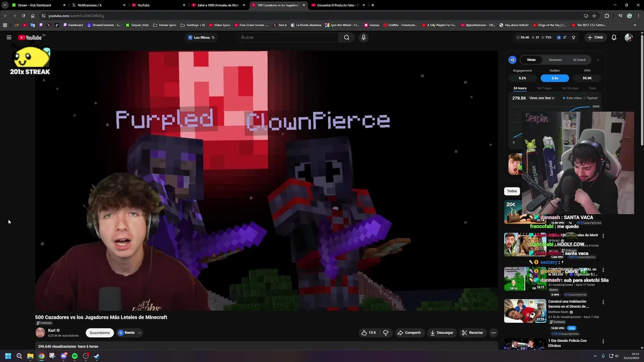This screenshot has height=362, width=644.
Task: Open File Explorer from taskbar
Action: [30, 356]
